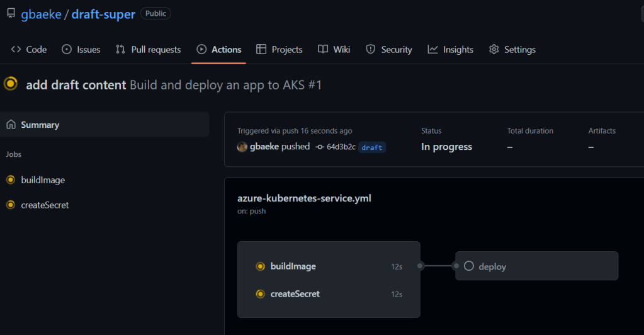The image size is (644, 335).
Task: Go to the Pull requests tab
Action: coord(149,50)
